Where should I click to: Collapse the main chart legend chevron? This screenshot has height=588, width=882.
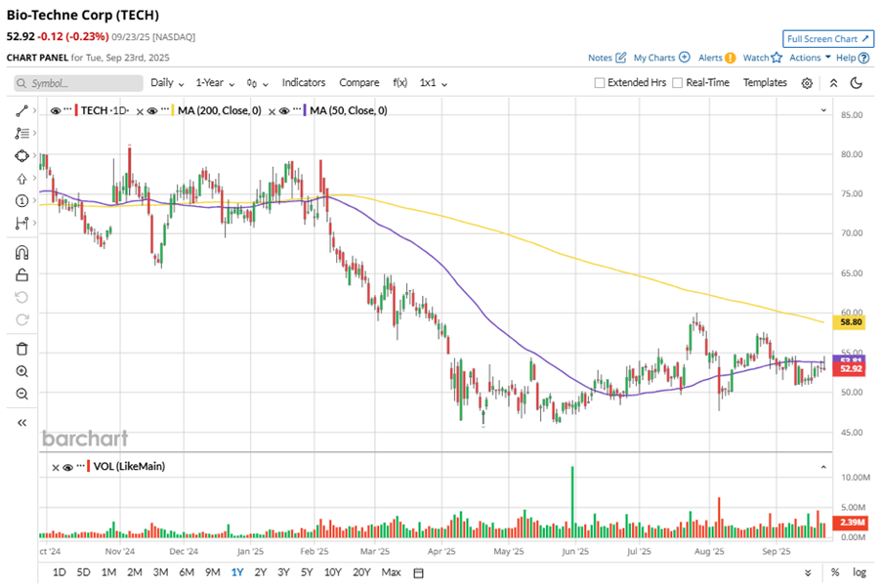(x=823, y=110)
